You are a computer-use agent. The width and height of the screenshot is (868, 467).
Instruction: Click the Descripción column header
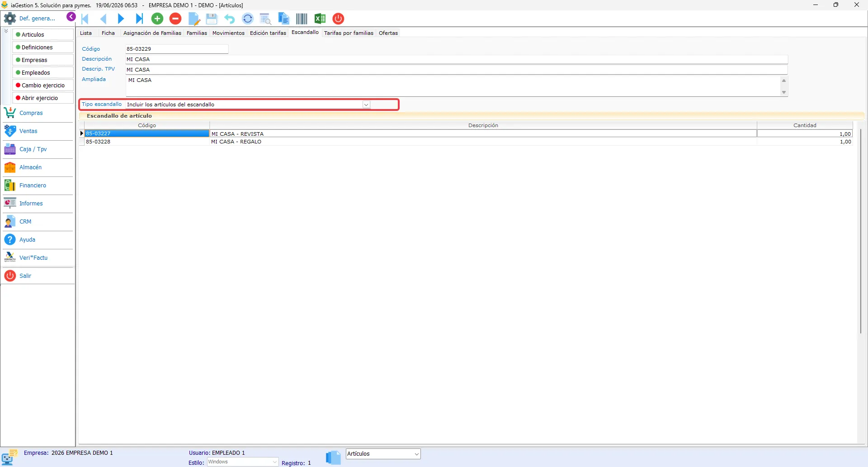tap(483, 125)
